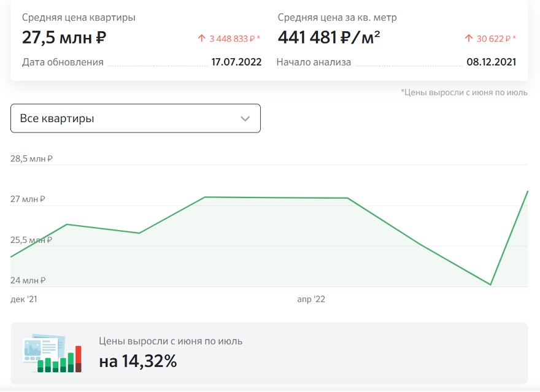This screenshot has width=540, height=392.
Task: Click the chart's final peak at right edge
Action: 527,191
